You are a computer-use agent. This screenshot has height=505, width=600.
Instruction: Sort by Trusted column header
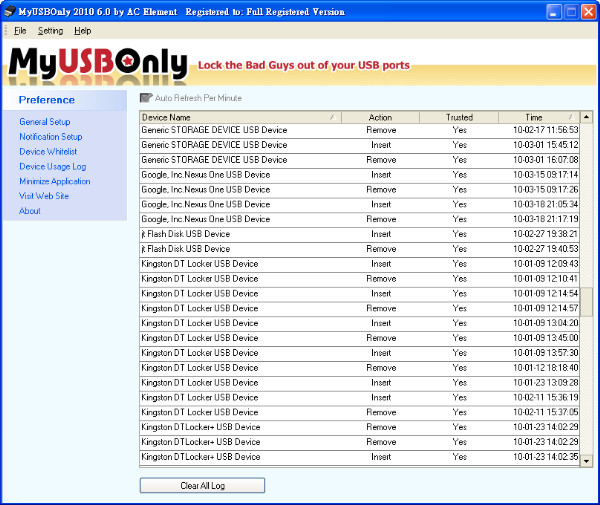tap(459, 117)
